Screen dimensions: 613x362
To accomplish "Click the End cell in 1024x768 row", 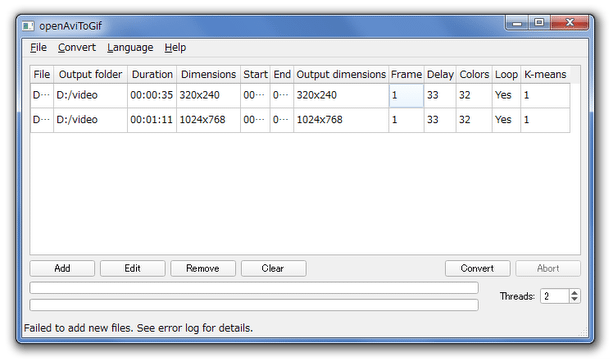I will (x=282, y=120).
